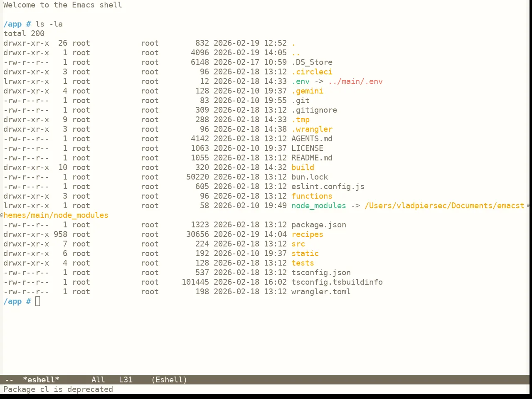Click the .git file entry

[300, 101]
